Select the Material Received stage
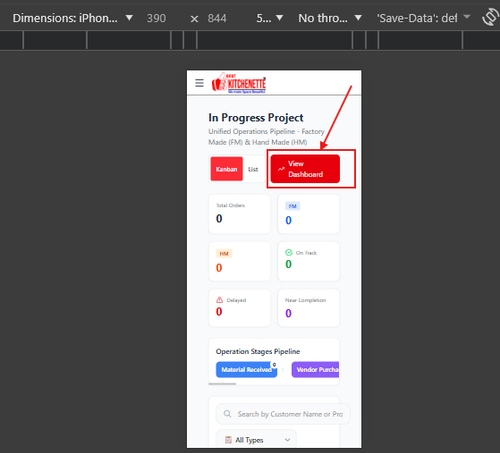The height and width of the screenshot is (453, 500). point(246,369)
